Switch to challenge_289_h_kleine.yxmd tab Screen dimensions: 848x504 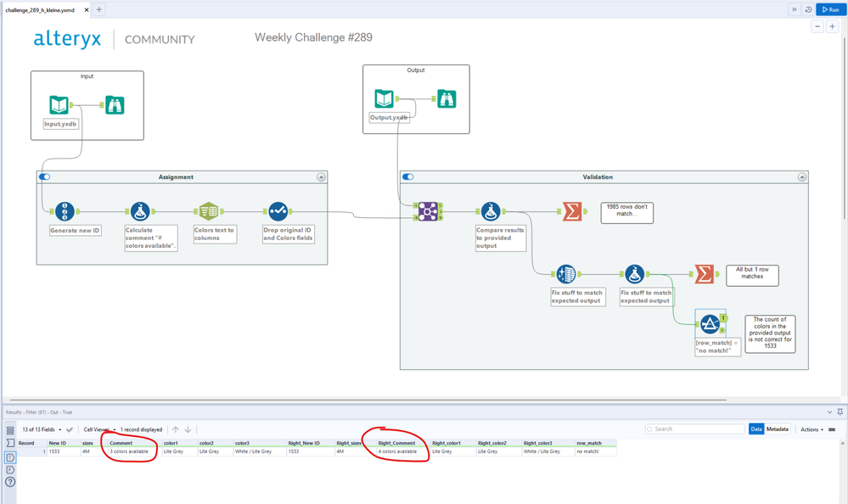(40, 9)
